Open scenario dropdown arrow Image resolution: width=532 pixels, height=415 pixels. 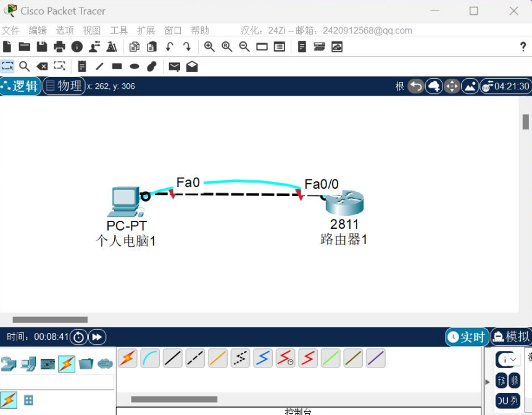(513, 360)
